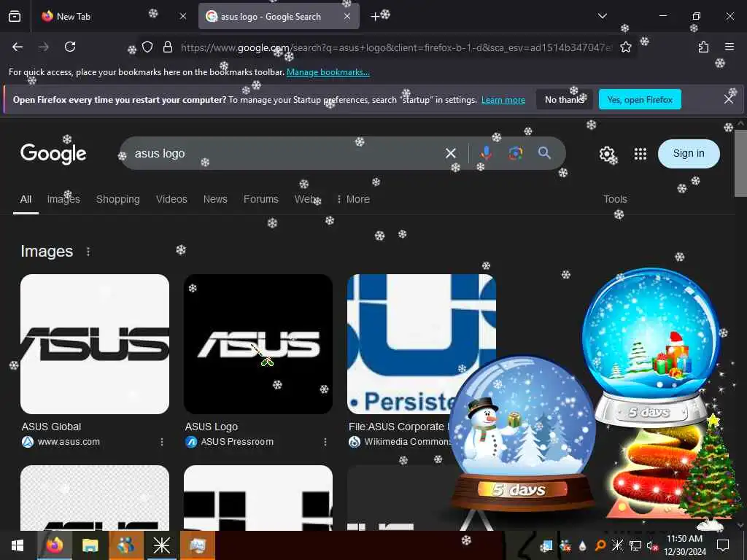Submit search with magnifying glass icon
This screenshot has height=560, width=747.
pyautogui.click(x=544, y=153)
